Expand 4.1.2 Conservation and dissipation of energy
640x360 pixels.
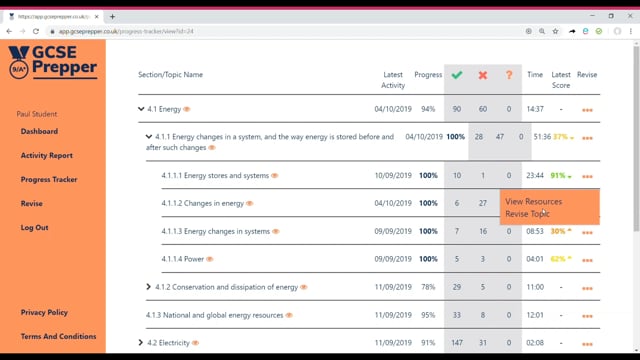(x=148, y=287)
